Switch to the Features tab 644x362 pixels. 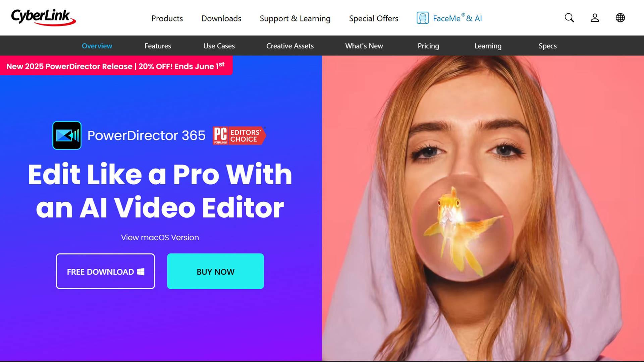pos(158,46)
